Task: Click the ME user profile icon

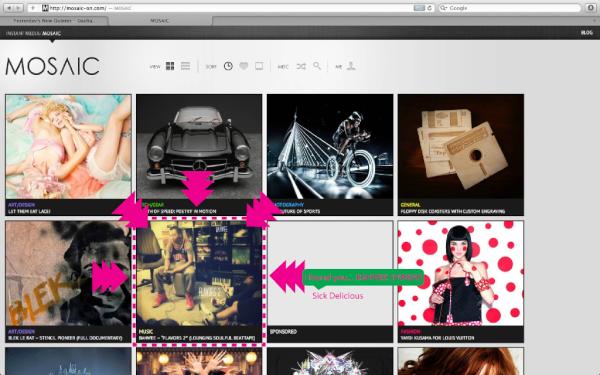Action: pyautogui.click(x=351, y=66)
